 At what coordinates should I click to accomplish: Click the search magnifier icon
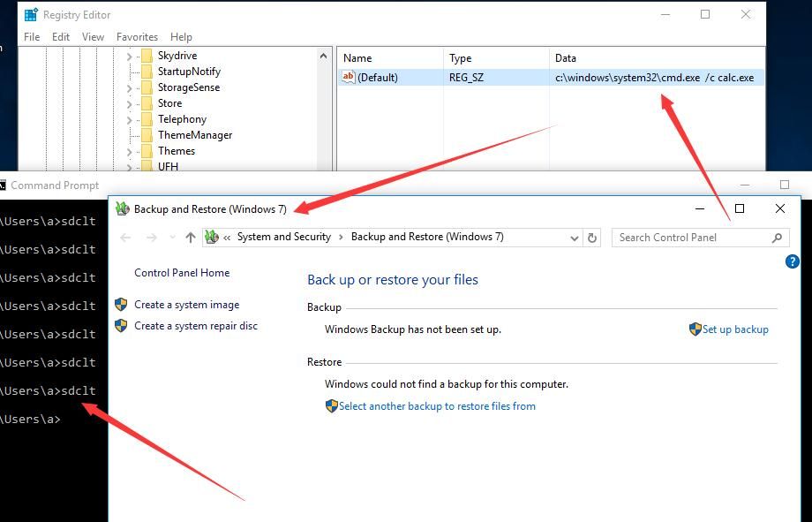point(777,238)
